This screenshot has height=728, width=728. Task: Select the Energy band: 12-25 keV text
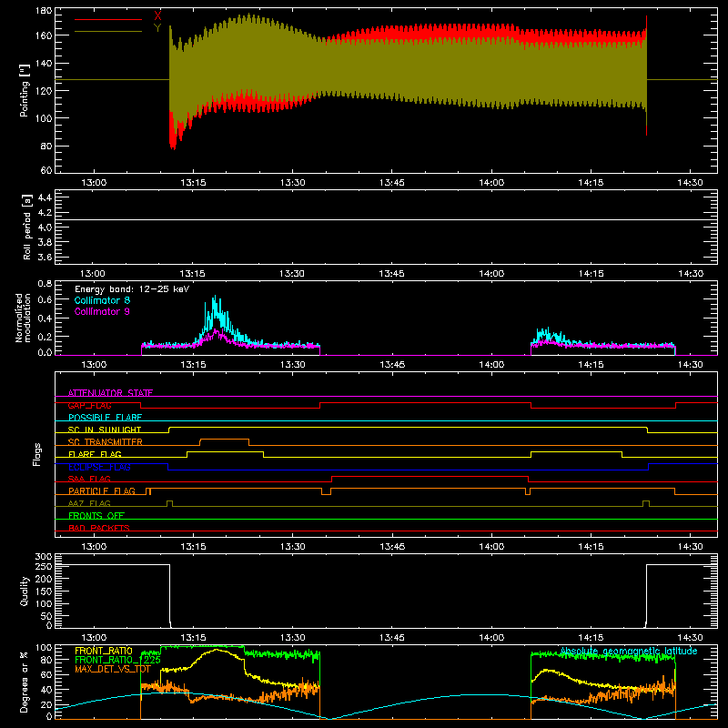(x=132, y=289)
